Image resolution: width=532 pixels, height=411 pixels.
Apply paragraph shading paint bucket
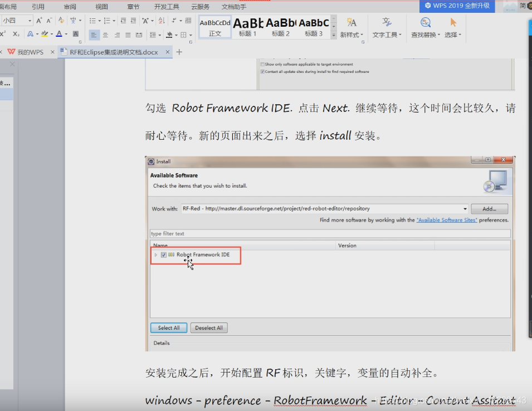click(169, 35)
